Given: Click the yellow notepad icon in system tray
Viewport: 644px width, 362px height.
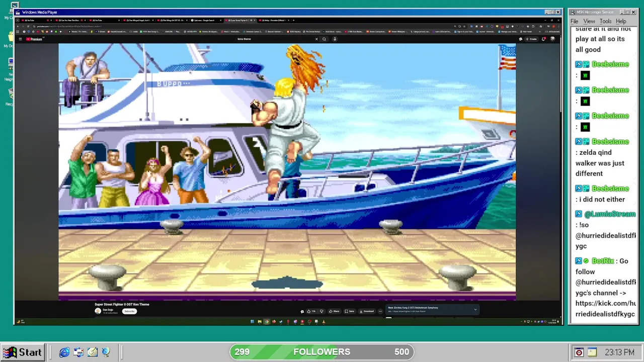Looking at the screenshot, I should pyautogui.click(x=592, y=352).
